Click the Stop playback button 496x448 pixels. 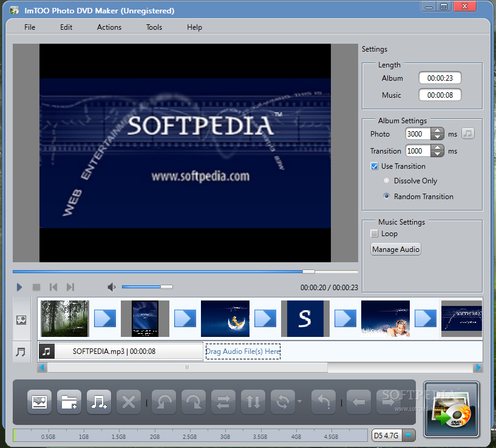coord(36,287)
